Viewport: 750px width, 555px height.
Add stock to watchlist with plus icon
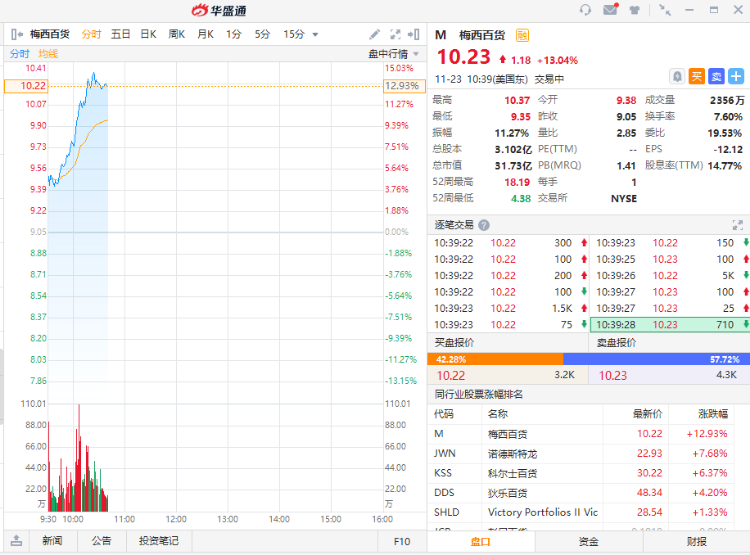(x=736, y=76)
